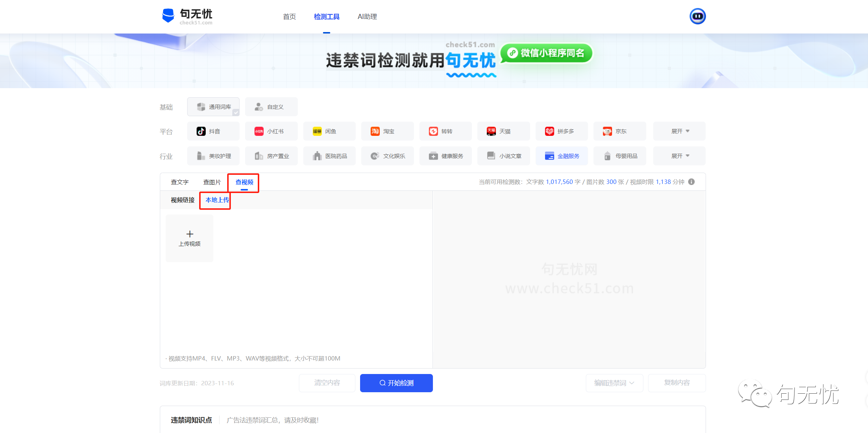Choose the 母婴用品 industry icon
The width and height of the screenshot is (868, 433).
point(607,156)
